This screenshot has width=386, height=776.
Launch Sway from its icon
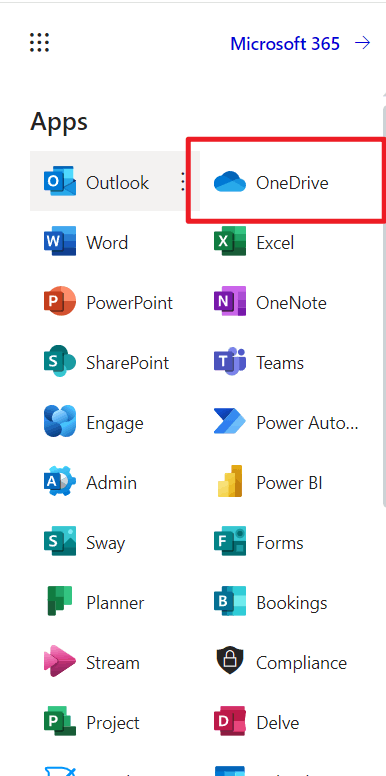pos(60,541)
